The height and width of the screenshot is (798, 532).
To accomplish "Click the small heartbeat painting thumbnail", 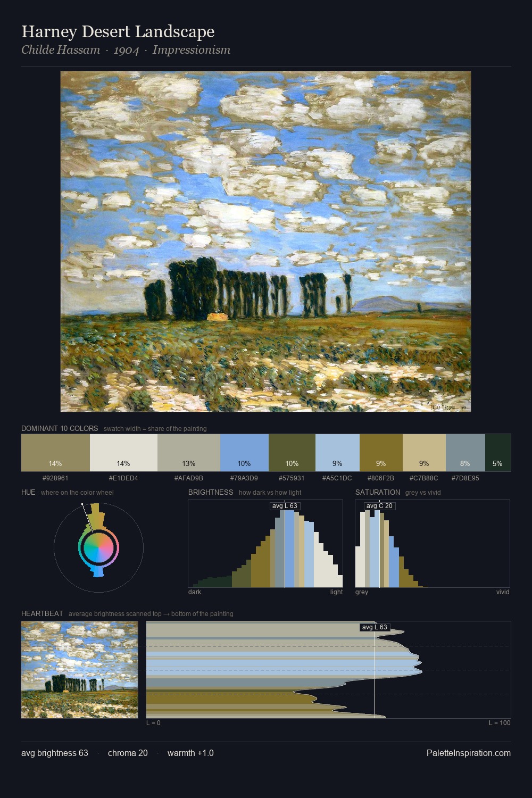I will 80,670.
